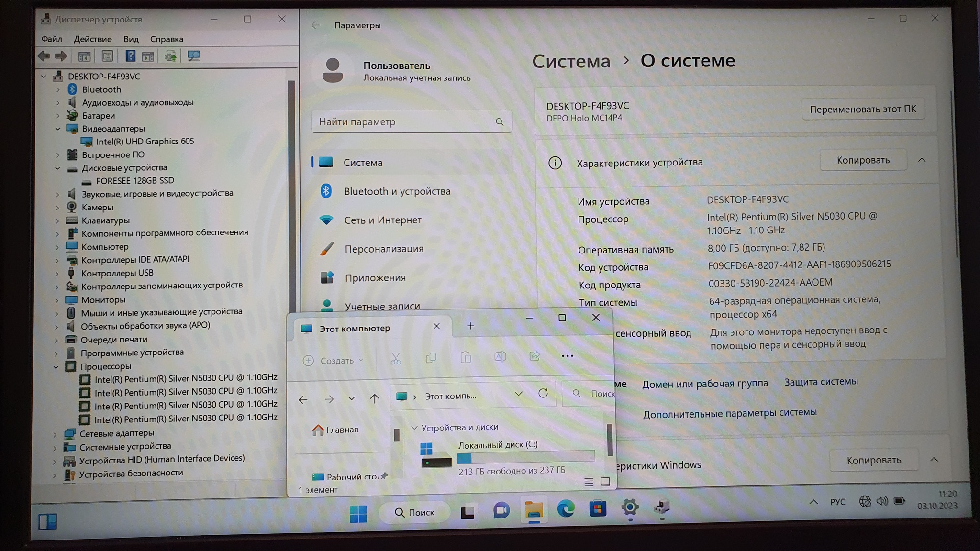Viewport: 980px width, 551px height.
Task: Click the Explorer up-directory arrow
Action: (x=374, y=398)
